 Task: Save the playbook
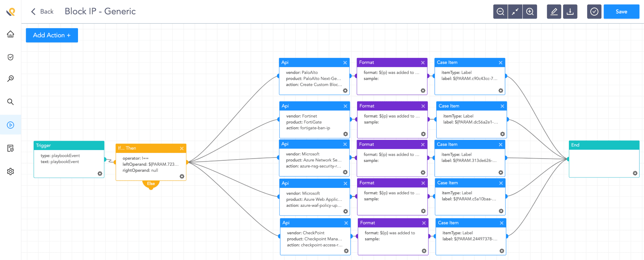coord(621,12)
